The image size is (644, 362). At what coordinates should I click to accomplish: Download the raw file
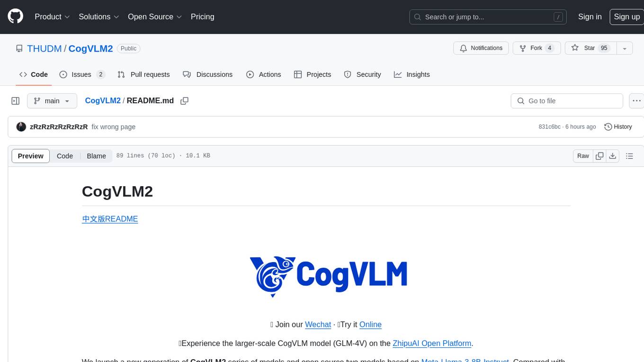click(x=613, y=156)
